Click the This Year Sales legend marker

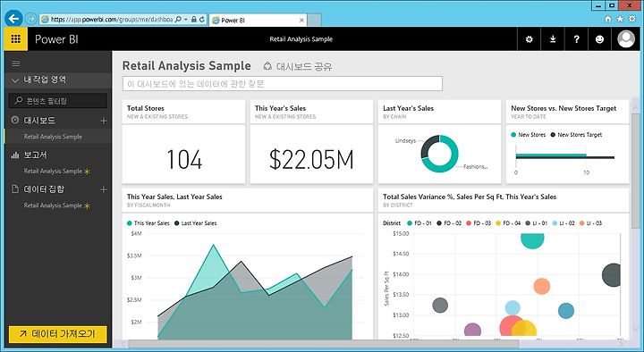coord(130,223)
